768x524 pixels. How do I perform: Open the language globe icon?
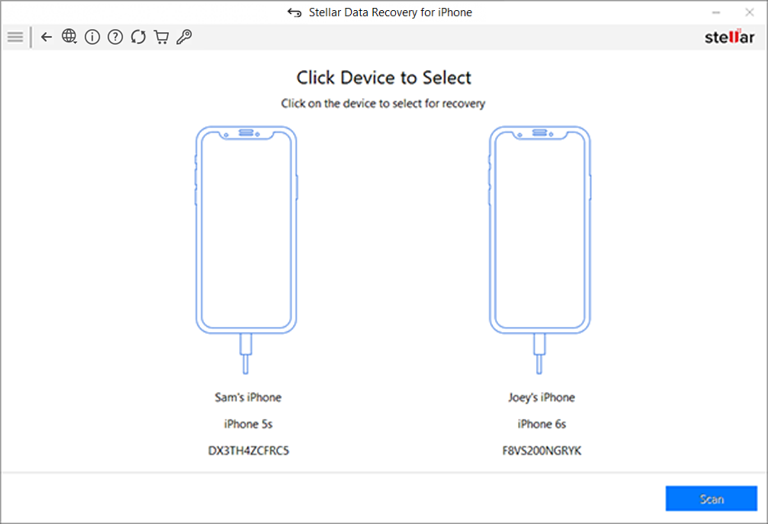pos(69,37)
